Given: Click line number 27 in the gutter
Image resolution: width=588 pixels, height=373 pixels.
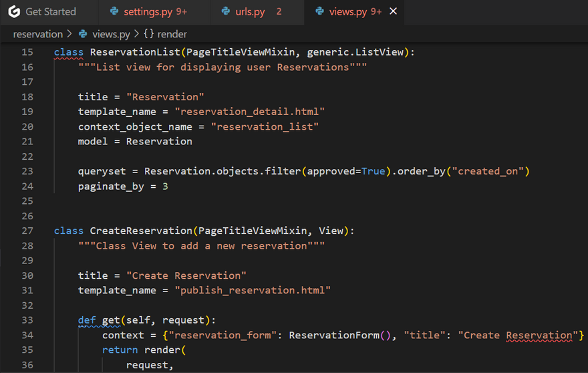Looking at the screenshot, I should (27, 231).
